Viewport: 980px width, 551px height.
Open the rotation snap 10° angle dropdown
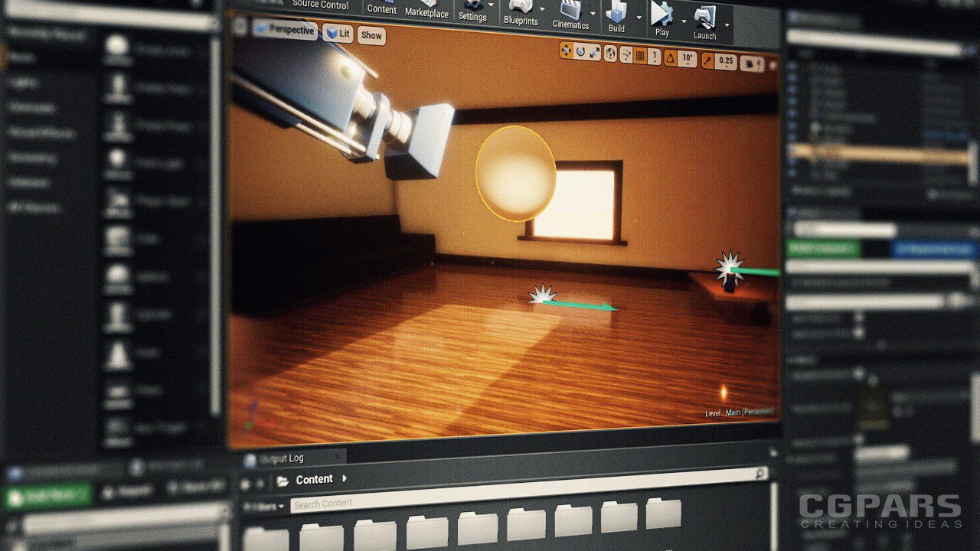[688, 59]
